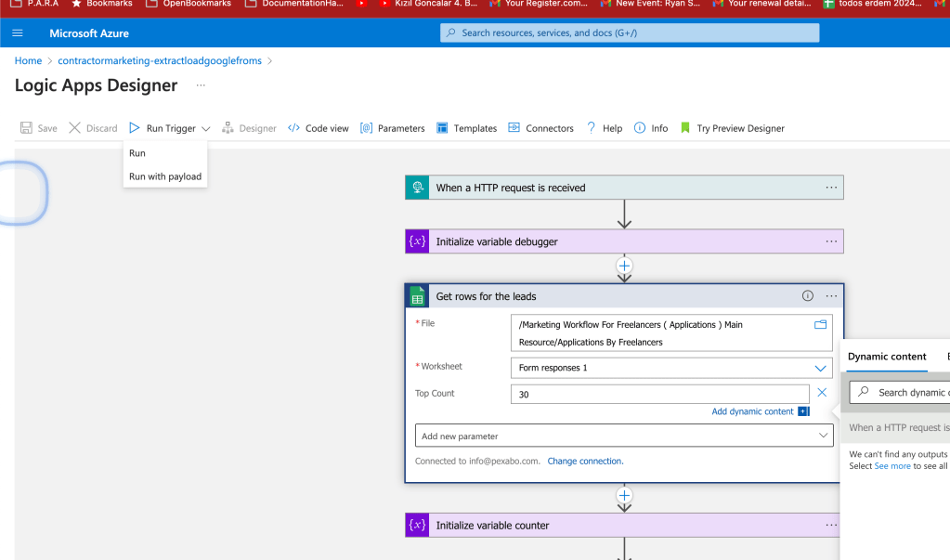This screenshot has height=560, width=950.
Task: Click the HTTP request trigger icon
Action: [x=418, y=188]
